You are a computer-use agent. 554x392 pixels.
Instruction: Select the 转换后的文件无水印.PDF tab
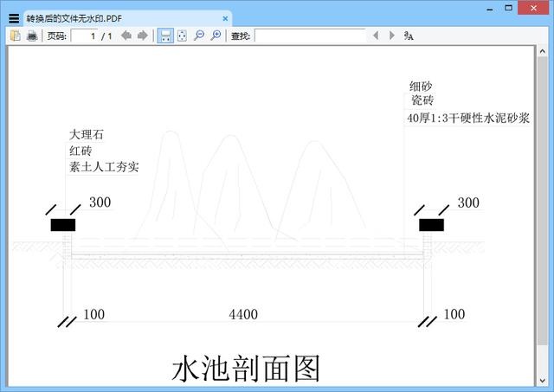tap(127, 18)
